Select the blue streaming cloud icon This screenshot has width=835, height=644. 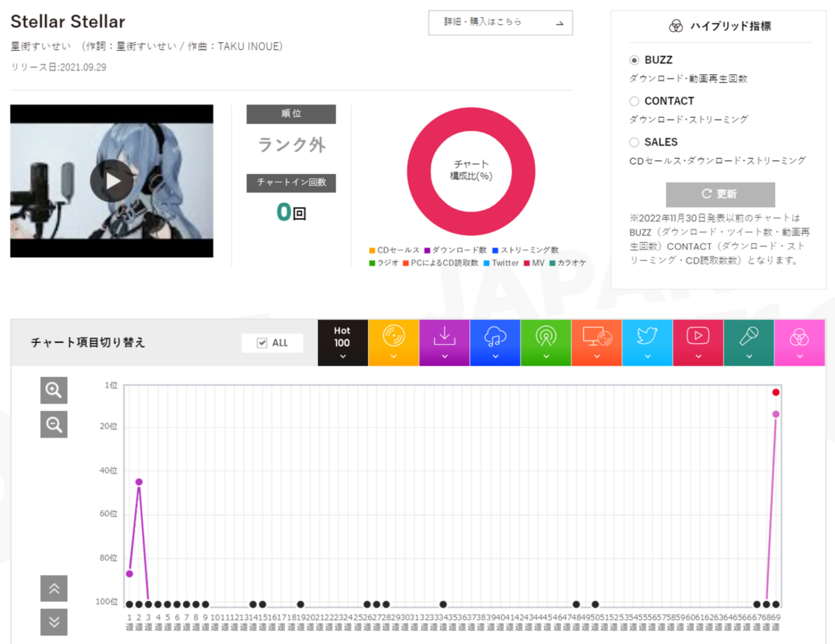pos(495,336)
